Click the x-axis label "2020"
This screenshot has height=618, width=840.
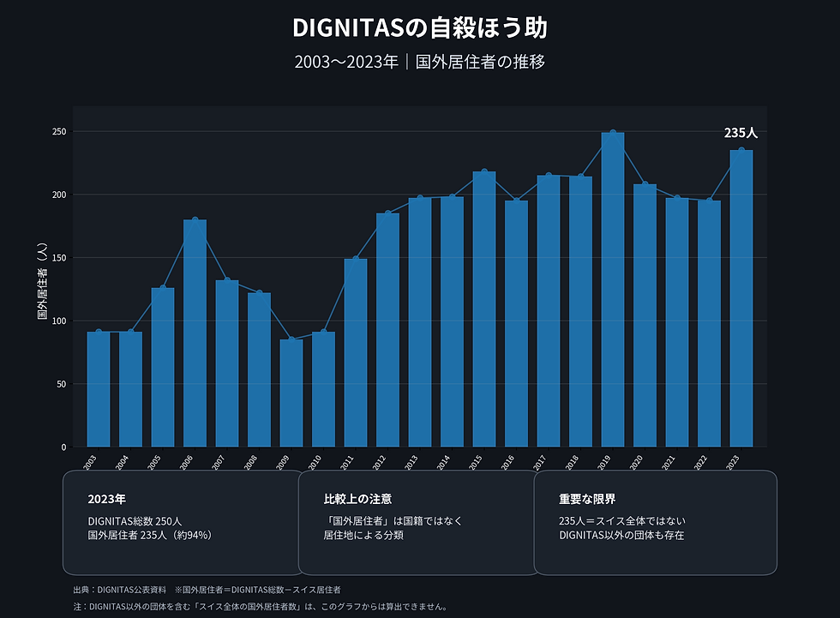[636, 463]
